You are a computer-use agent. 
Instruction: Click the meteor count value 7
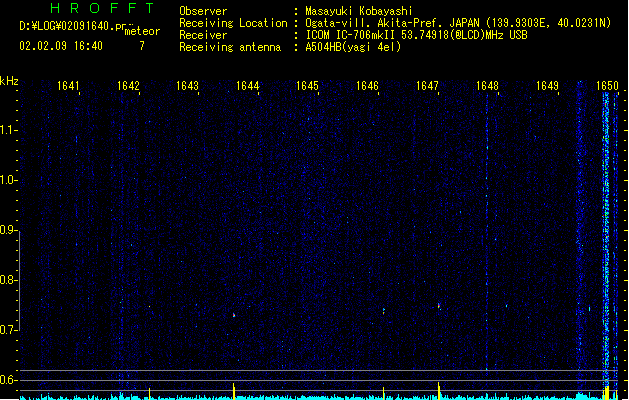(x=142, y=46)
